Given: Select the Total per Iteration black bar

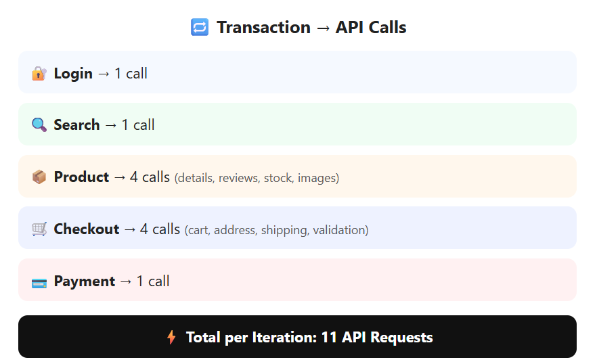Looking at the screenshot, I should pos(297,336).
